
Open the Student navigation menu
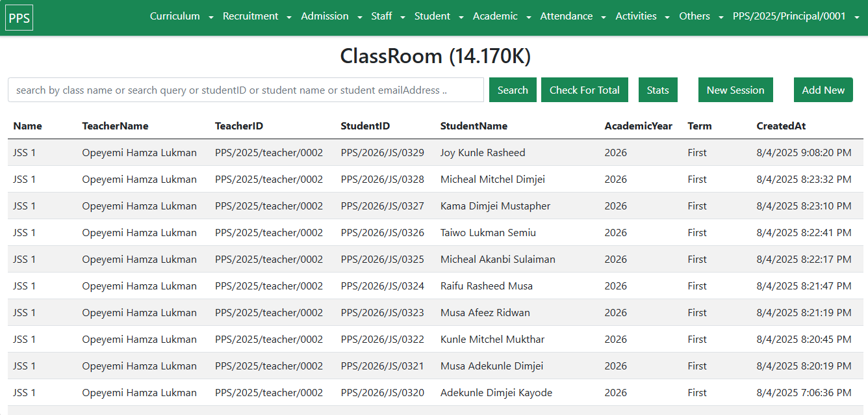[x=439, y=16]
